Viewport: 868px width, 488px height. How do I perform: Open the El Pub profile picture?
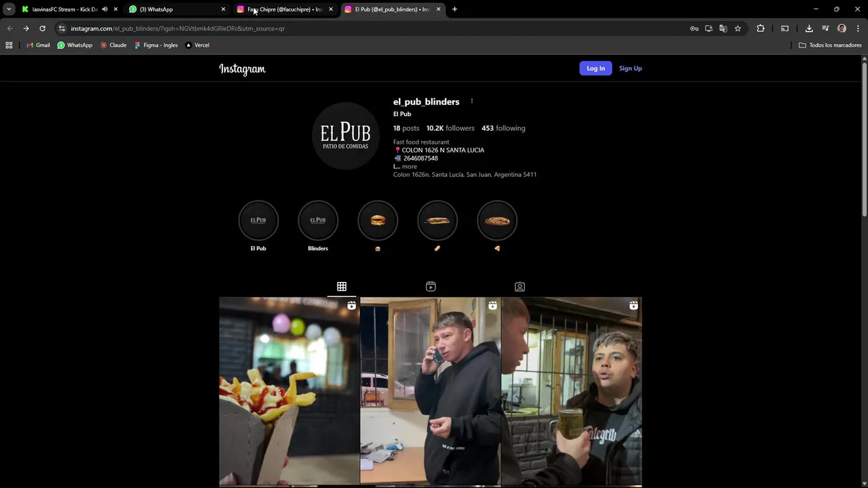345,136
